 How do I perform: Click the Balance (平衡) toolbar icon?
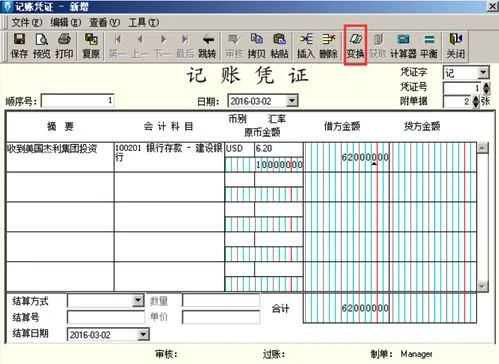pos(429,46)
